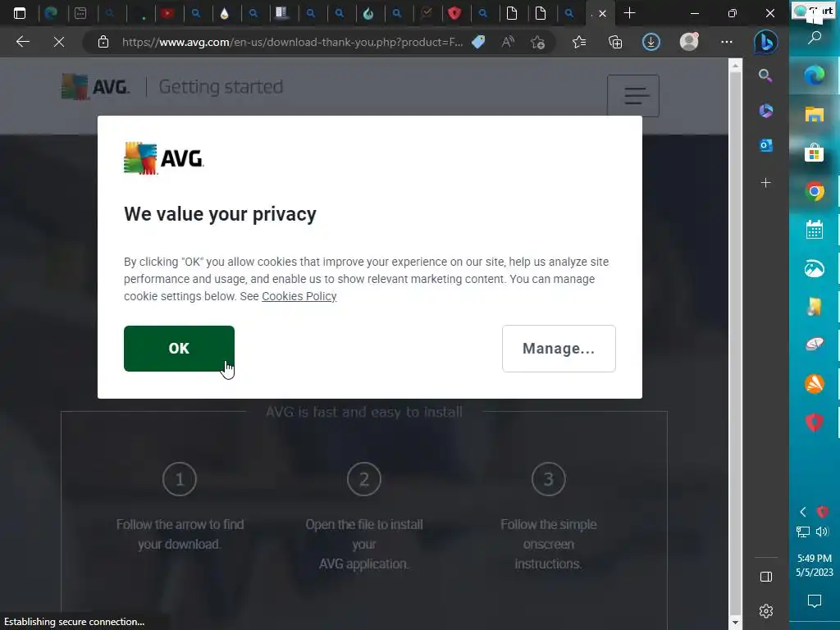The height and width of the screenshot is (630, 840).
Task: Toggle hide sidebar button
Action: pos(765,577)
